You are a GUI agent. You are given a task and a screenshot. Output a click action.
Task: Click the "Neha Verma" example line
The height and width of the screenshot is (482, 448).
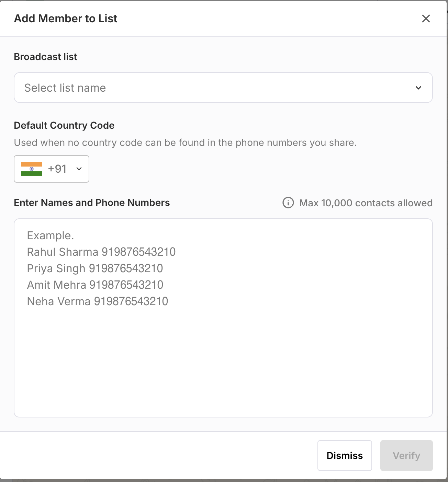(x=97, y=301)
